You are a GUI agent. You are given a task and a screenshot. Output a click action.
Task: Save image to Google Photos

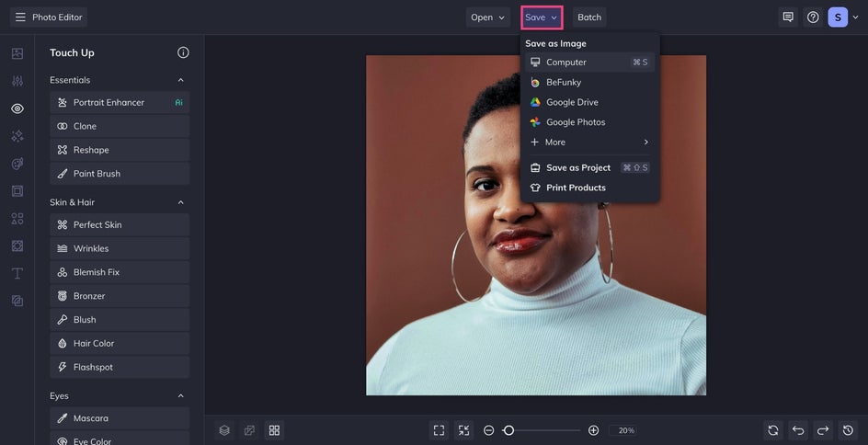click(589, 121)
